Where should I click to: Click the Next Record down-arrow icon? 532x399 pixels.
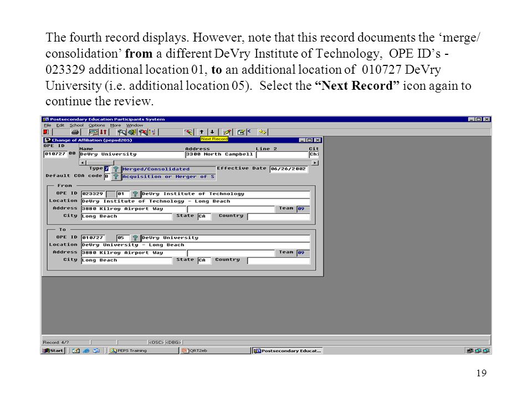[212, 132]
